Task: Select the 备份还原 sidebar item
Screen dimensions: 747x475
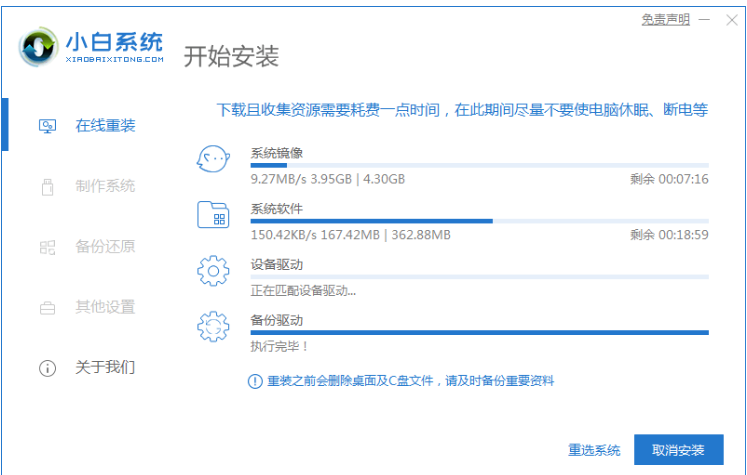Action: [105, 247]
